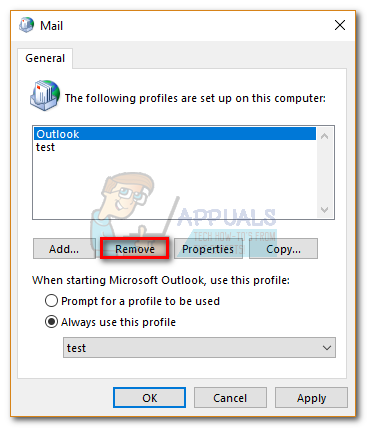Screen dimensions: 367x428
Task: Select the Outlook profile in list
Action: pyautogui.click(x=175, y=134)
